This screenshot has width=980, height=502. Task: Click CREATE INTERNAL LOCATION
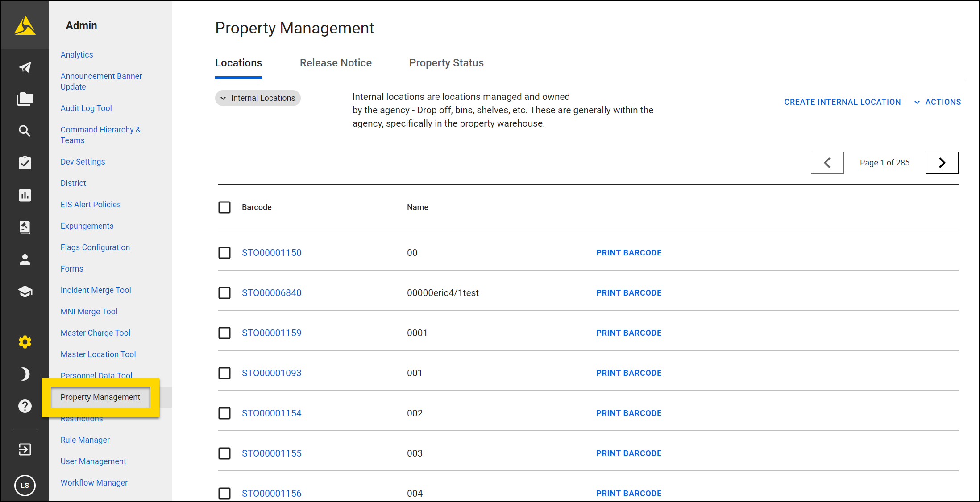tap(842, 102)
